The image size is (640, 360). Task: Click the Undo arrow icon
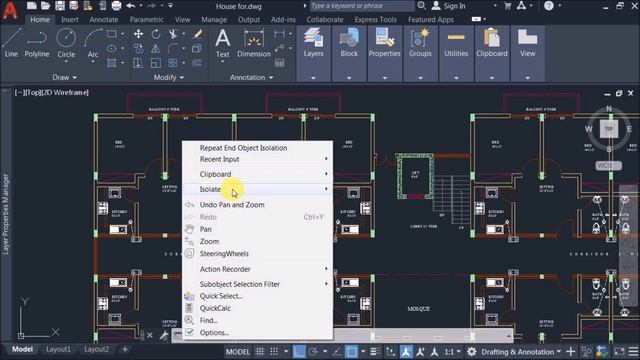[x=131, y=6]
